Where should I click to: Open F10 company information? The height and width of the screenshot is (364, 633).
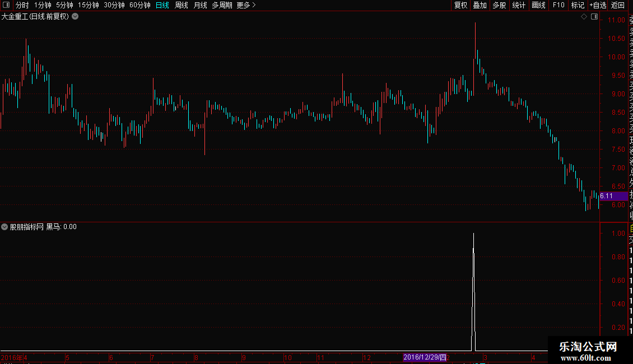[558, 5]
